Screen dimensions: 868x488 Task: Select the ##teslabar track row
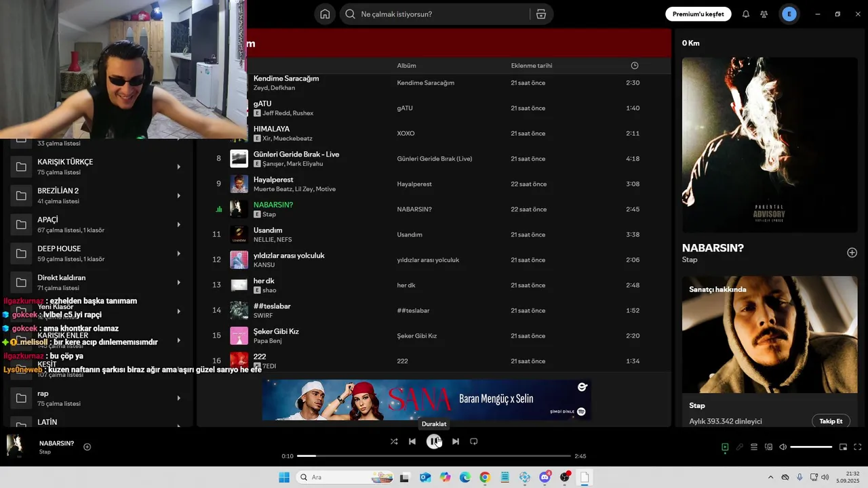[434, 310]
